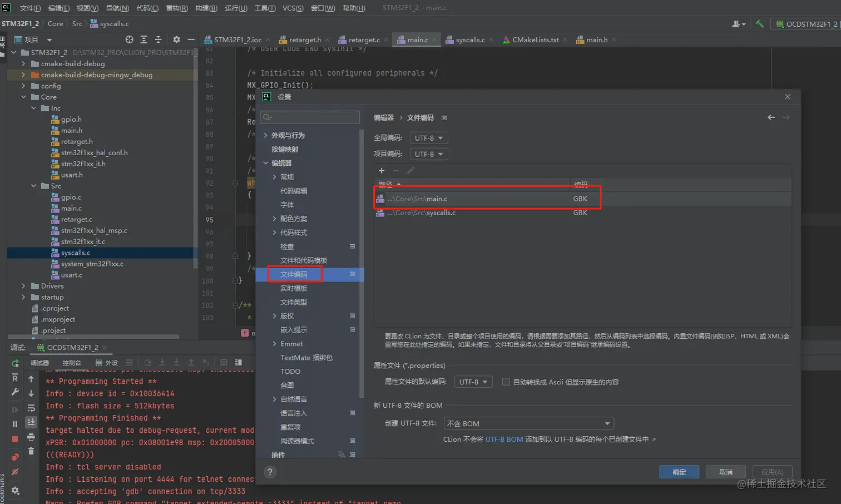Click the step out debug icon
Image resolution: width=841 pixels, height=504 pixels.
pyautogui.click(x=191, y=363)
